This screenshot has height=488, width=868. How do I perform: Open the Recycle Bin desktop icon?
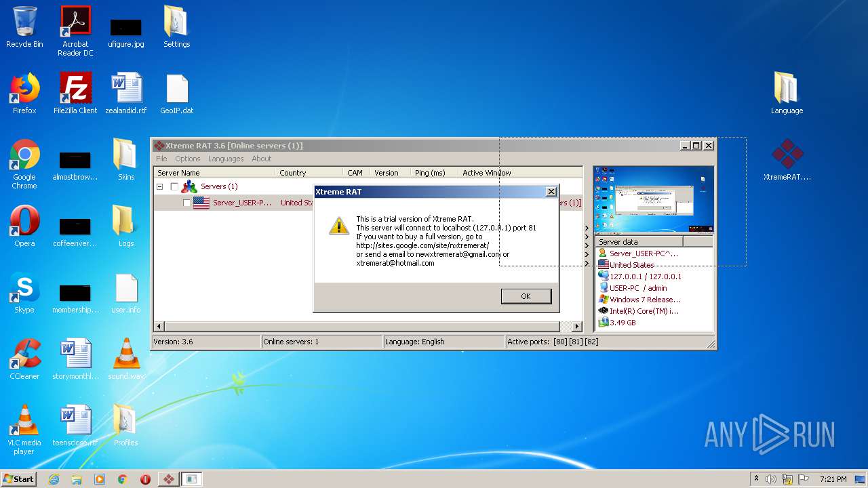24,27
